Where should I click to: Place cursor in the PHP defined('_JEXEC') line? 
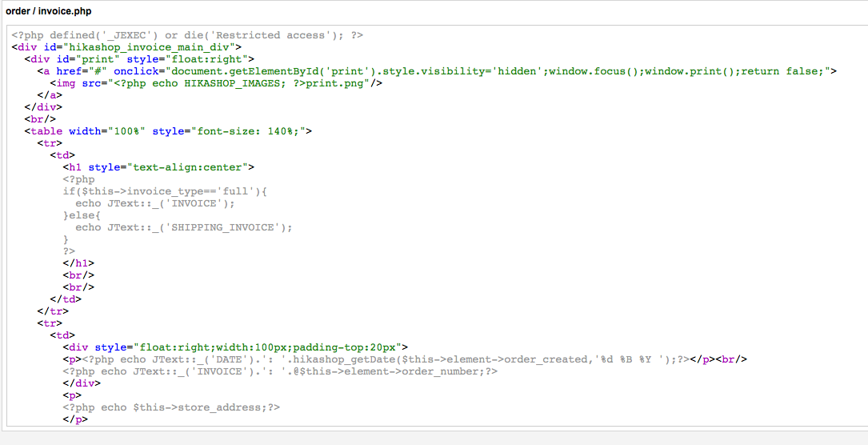[187, 35]
